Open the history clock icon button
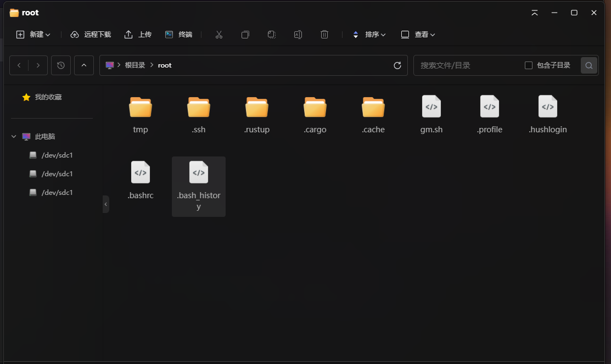The height and width of the screenshot is (364, 611). pyautogui.click(x=61, y=65)
